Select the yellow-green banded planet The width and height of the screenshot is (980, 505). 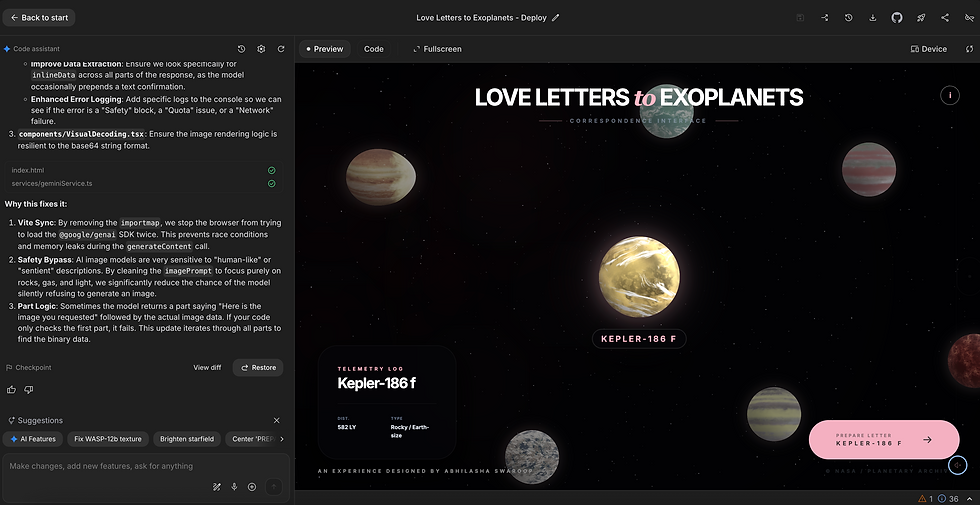click(774, 414)
